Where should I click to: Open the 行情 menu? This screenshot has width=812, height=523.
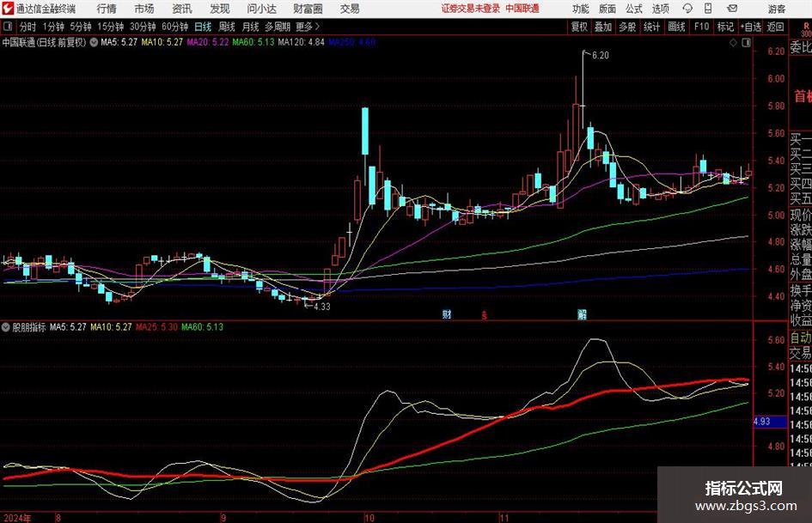point(107,9)
